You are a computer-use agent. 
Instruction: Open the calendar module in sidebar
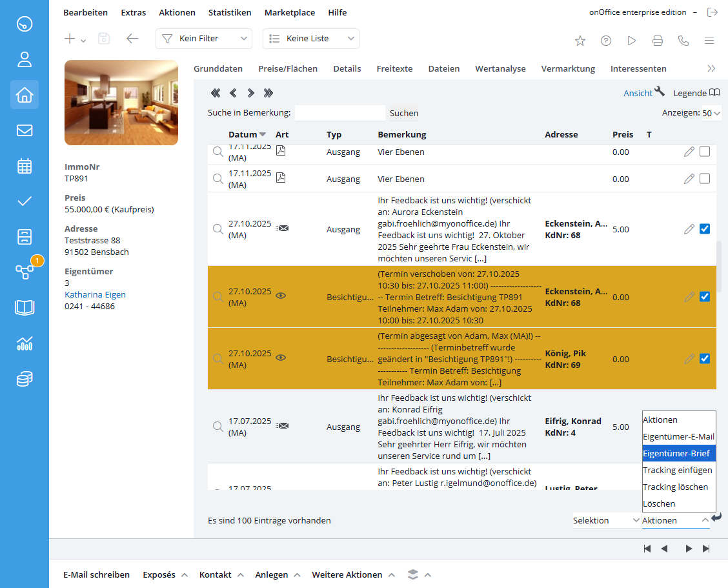coord(24,166)
